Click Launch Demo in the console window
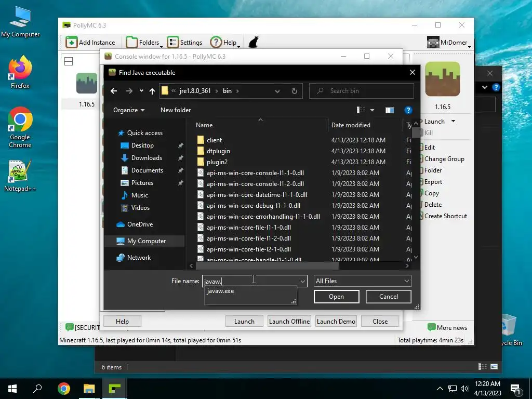Image resolution: width=532 pixels, height=399 pixels. click(x=336, y=321)
